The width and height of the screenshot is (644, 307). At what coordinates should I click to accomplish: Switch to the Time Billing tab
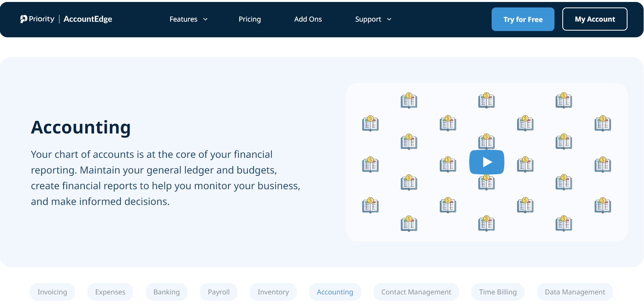498,292
